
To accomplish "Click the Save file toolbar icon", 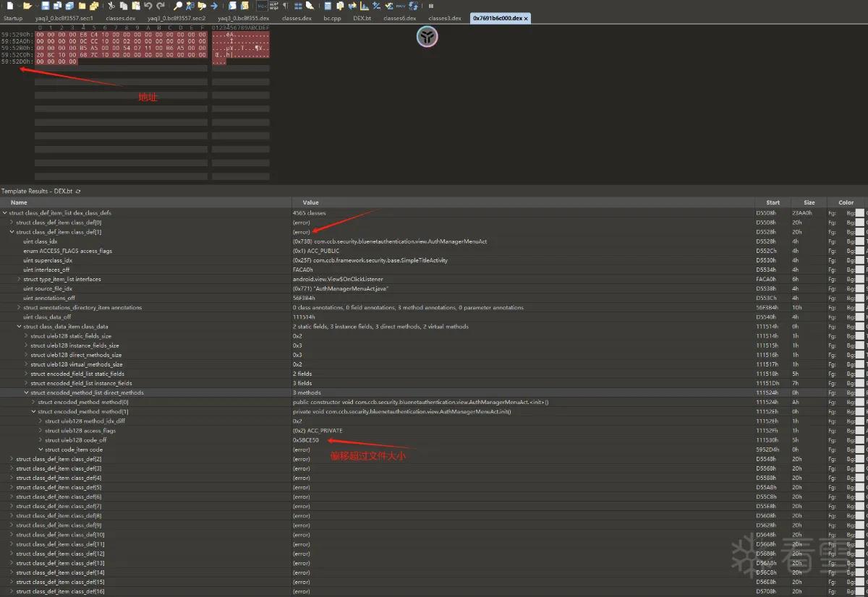I will coord(45,6).
